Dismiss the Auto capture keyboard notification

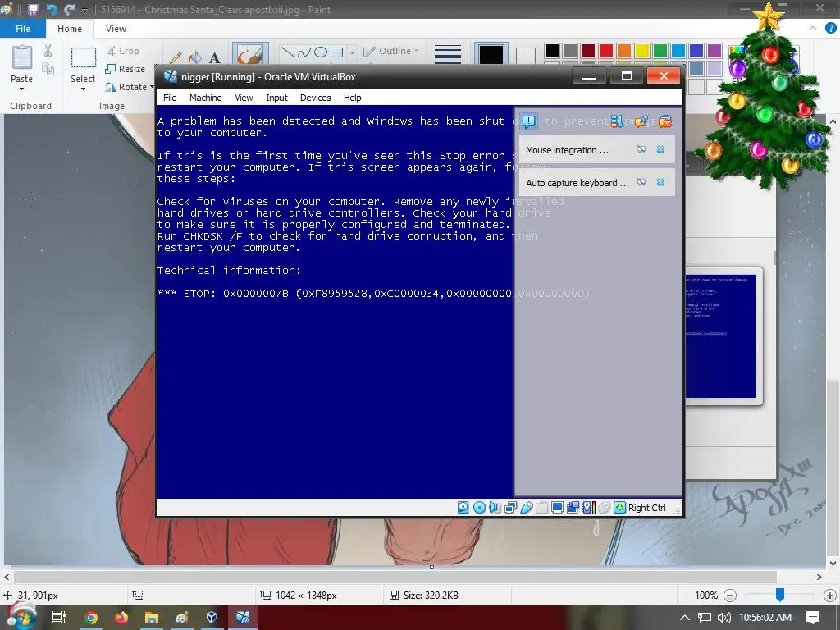pos(660,182)
